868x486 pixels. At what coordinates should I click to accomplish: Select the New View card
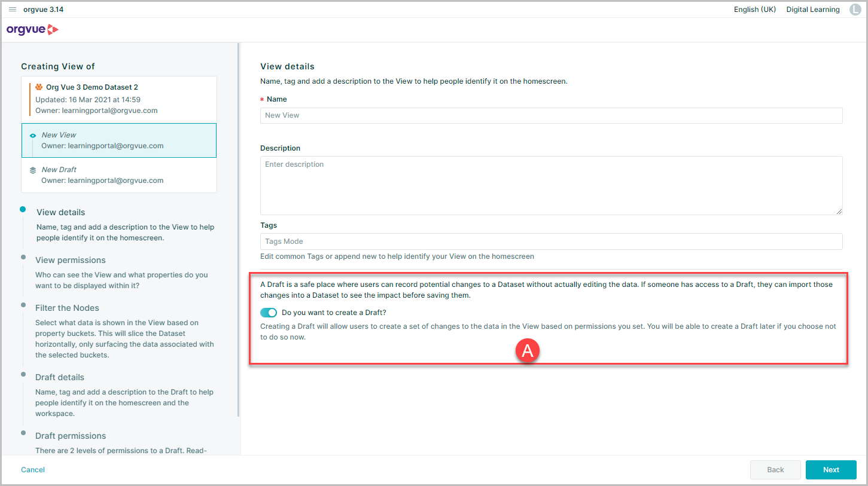119,140
